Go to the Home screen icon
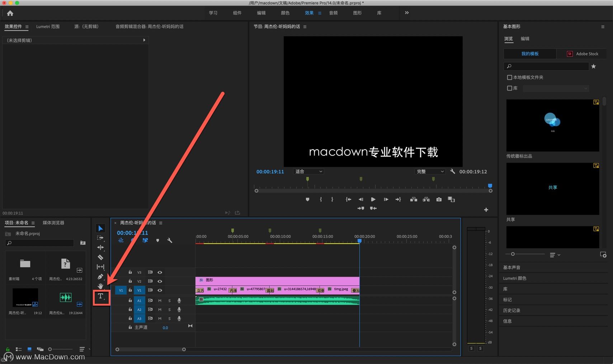Screen dimensions: 613x364 pos(10,13)
